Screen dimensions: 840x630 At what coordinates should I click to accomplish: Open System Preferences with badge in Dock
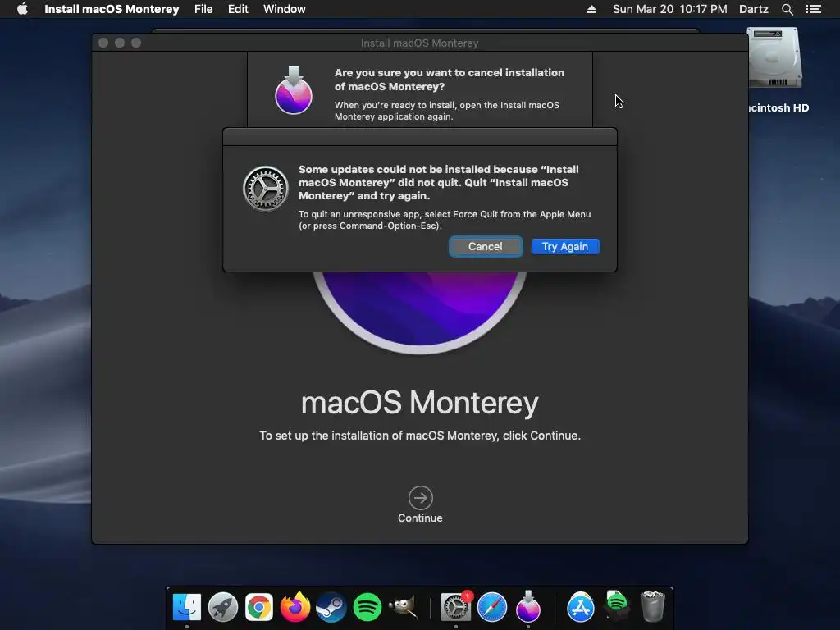point(456,607)
